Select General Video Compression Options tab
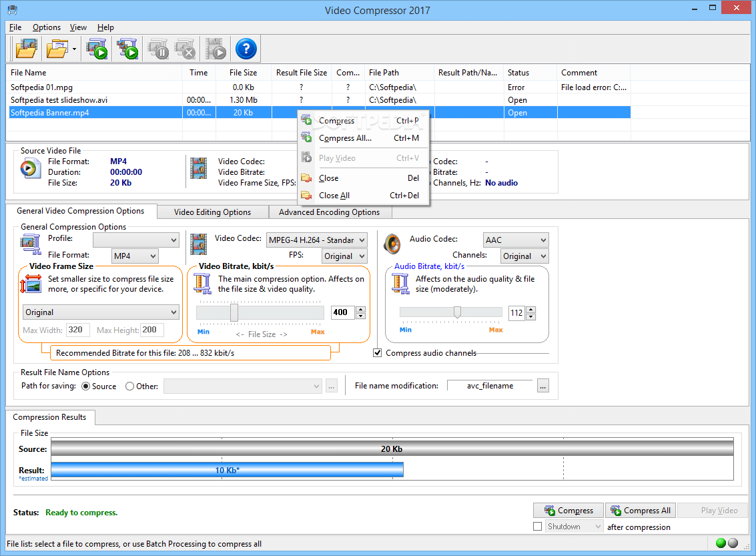This screenshot has height=556, width=756. click(81, 211)
